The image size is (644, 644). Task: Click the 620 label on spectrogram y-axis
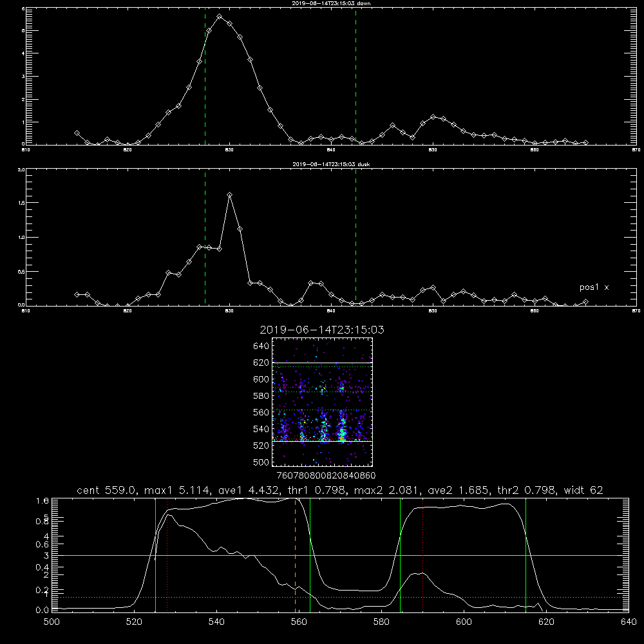point(261,363)
